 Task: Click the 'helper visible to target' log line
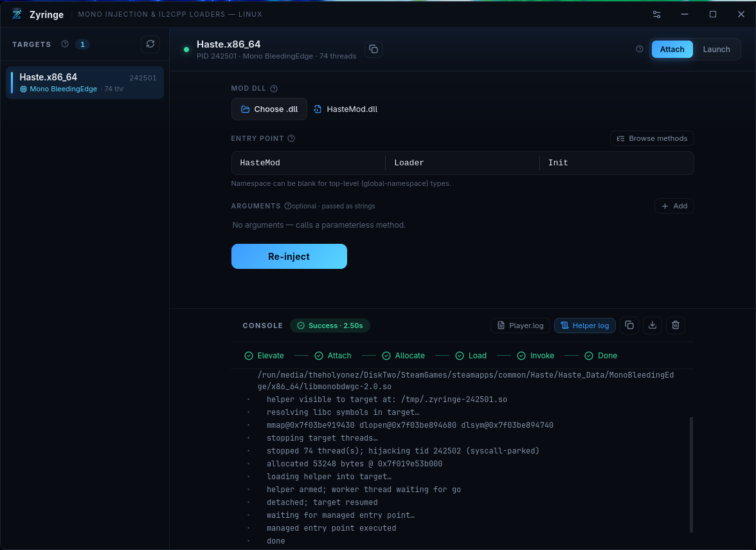tap(387, 399)
